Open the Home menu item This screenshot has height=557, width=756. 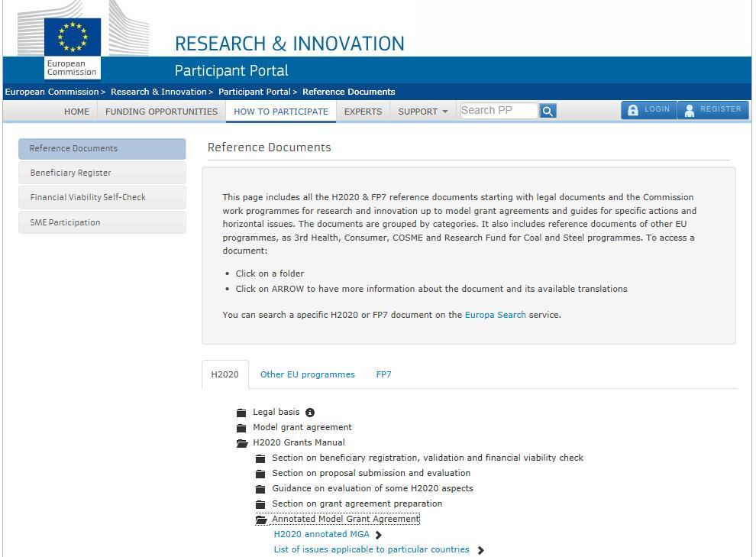76,112
